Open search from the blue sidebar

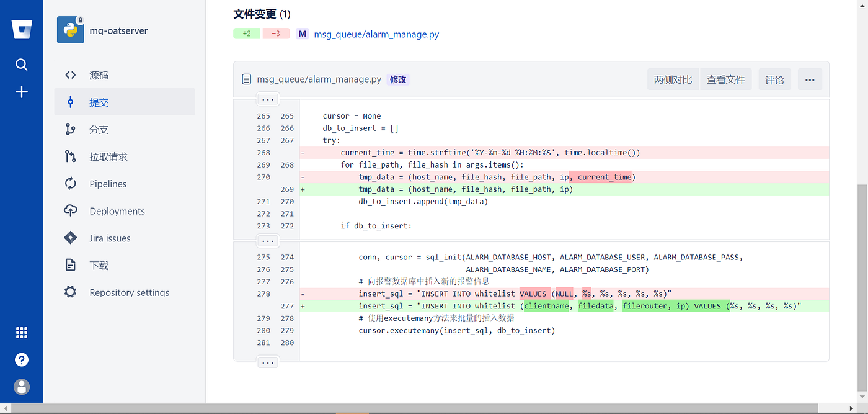pyautogui.click(x=21, y=65)
